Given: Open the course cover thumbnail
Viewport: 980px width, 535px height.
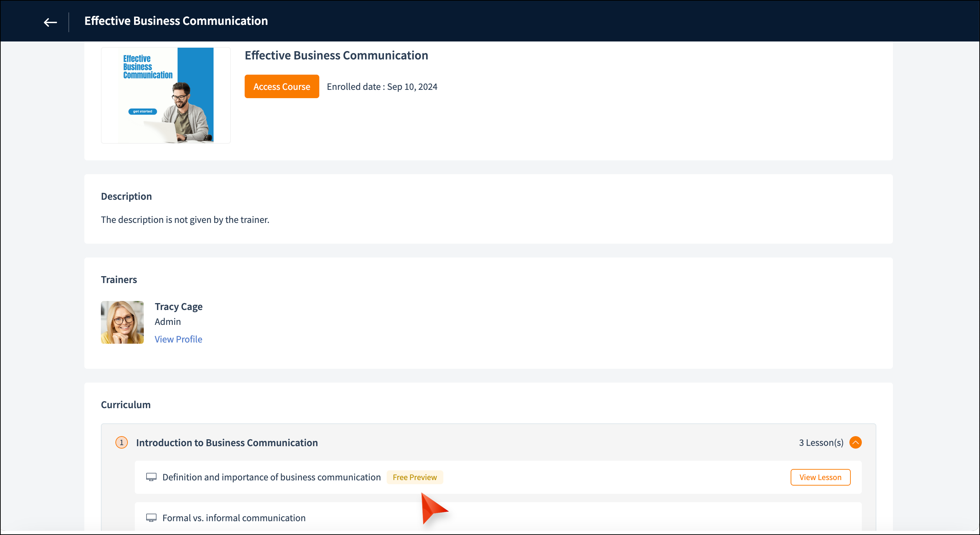Looking at the screenshot, I should coord(166,95).
